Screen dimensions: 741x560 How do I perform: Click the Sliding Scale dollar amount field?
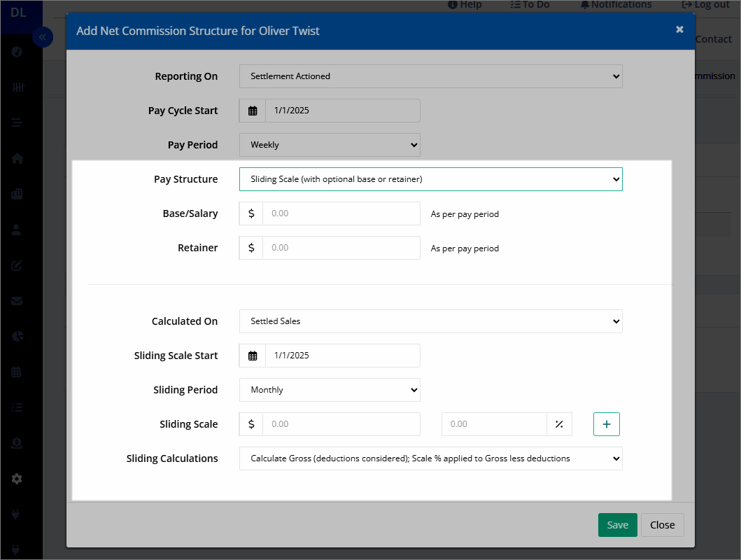[341, 424]
